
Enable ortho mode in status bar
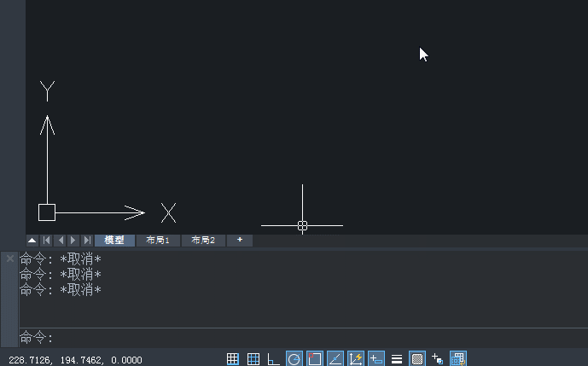click(273, 359)
